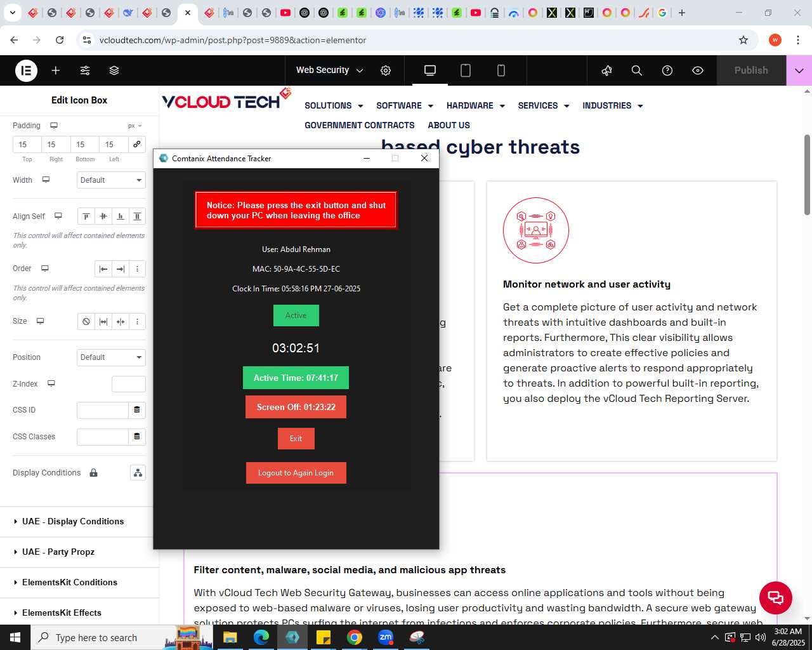The image size is (812, 650).
Task: Click Screen Off time button
Action: click(296, 407)
